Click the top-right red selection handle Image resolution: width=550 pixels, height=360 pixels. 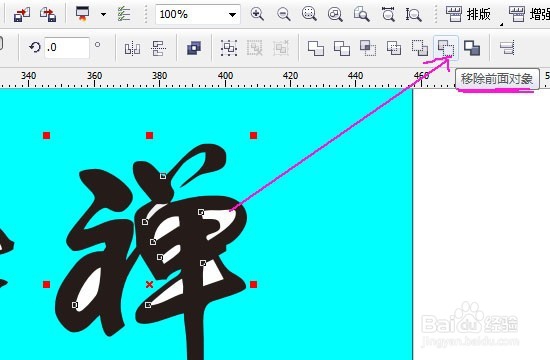click(x=253, y=135)
